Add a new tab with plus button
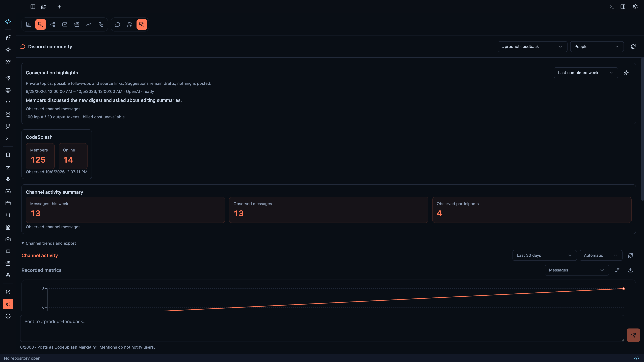This screenshot has width=644, height=362. [x=59, y=7]
